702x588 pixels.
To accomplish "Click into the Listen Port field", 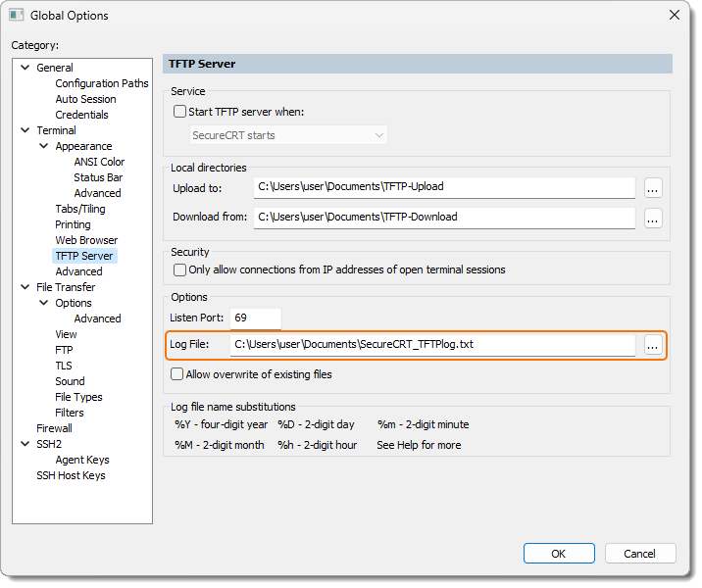I will (x=255, y=318).
